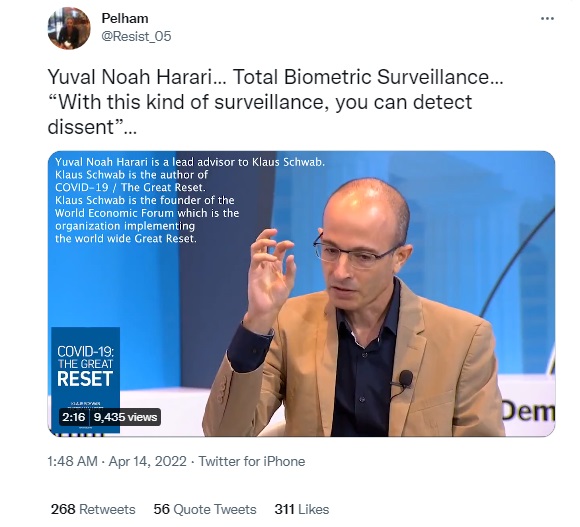This screenshot has width=580, height=527.
Task: Open Pelham's profile picture
Action: 69,28
